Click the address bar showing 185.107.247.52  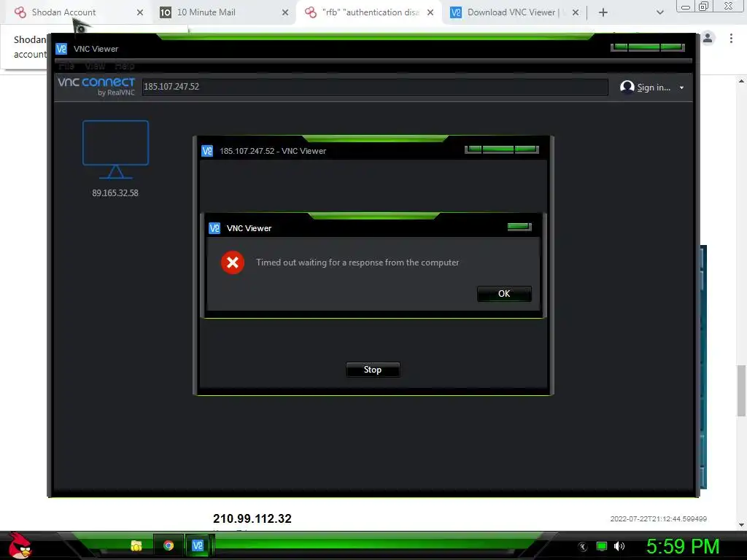point(374,87)
